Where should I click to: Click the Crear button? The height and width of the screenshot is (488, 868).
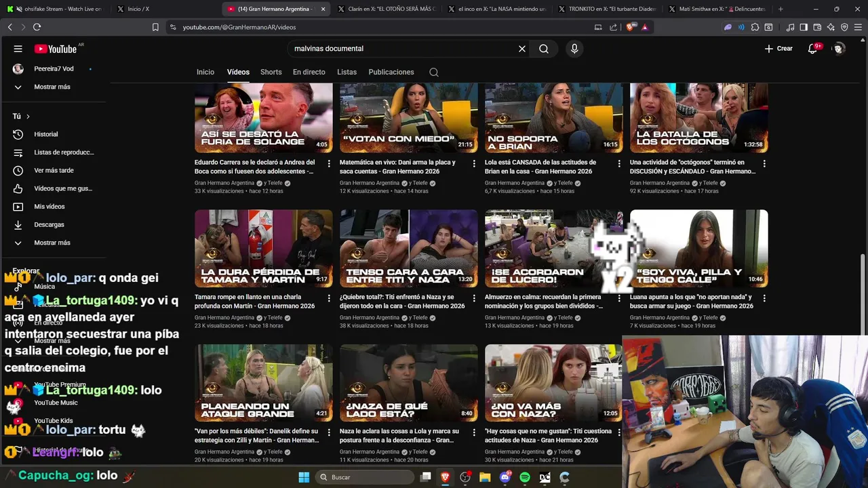[x=778, y=49]
